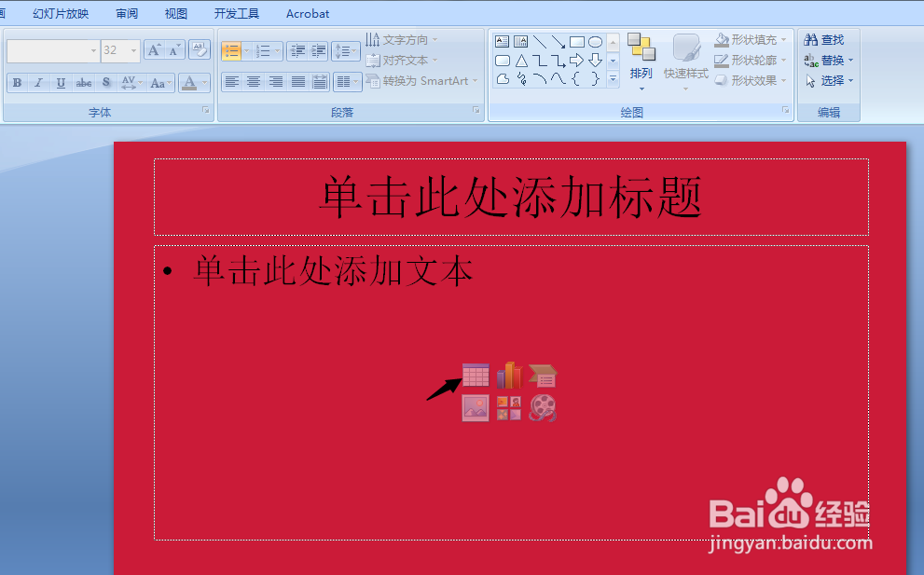Click the 查找 find button

pyautogui.click(x=824, y=39)
